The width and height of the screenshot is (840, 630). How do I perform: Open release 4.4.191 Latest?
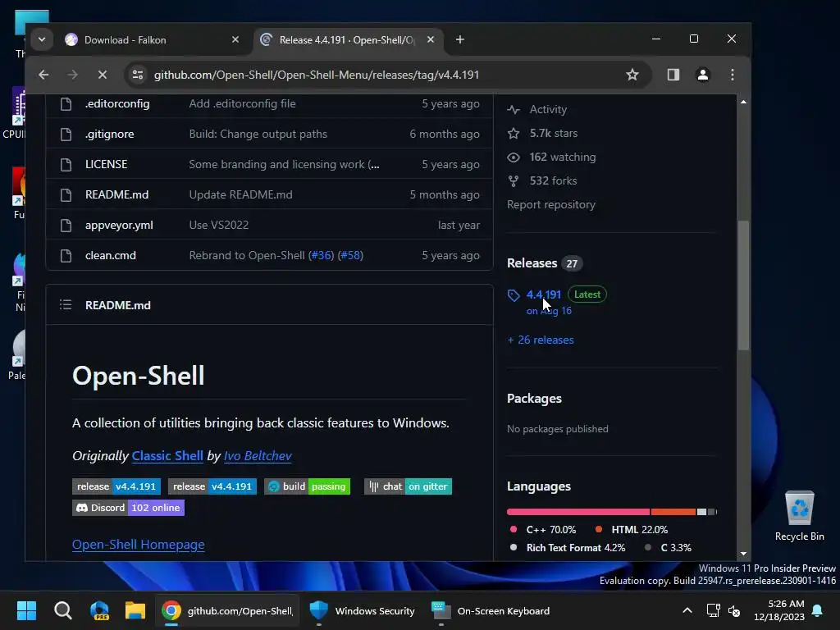tap(544, 294)
